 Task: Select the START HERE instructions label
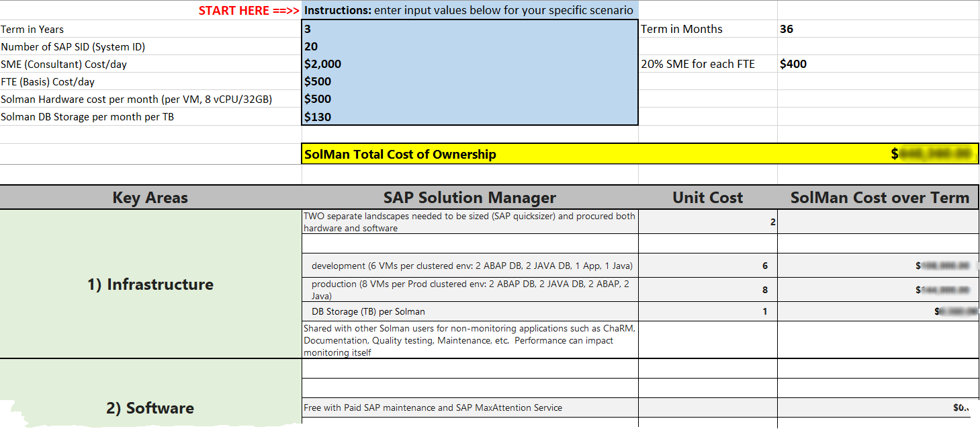point(249,11)
